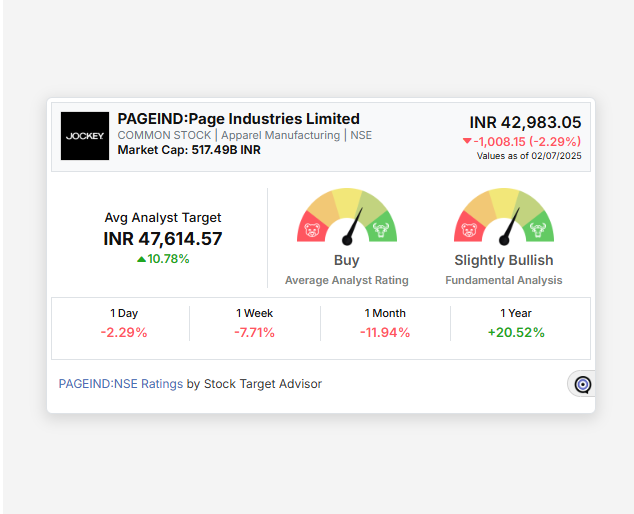
Task: Click the Slightly Bullish text
Action: tap(504, 260)
